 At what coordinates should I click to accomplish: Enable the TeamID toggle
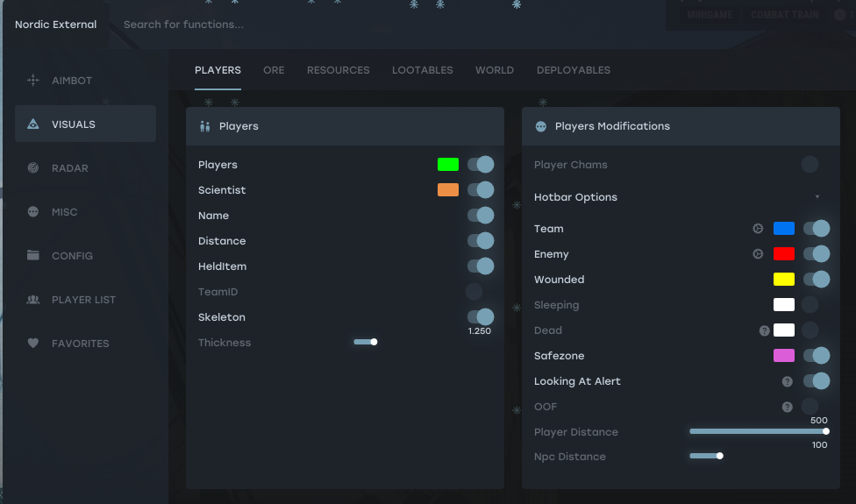click(x=474, y=291)
